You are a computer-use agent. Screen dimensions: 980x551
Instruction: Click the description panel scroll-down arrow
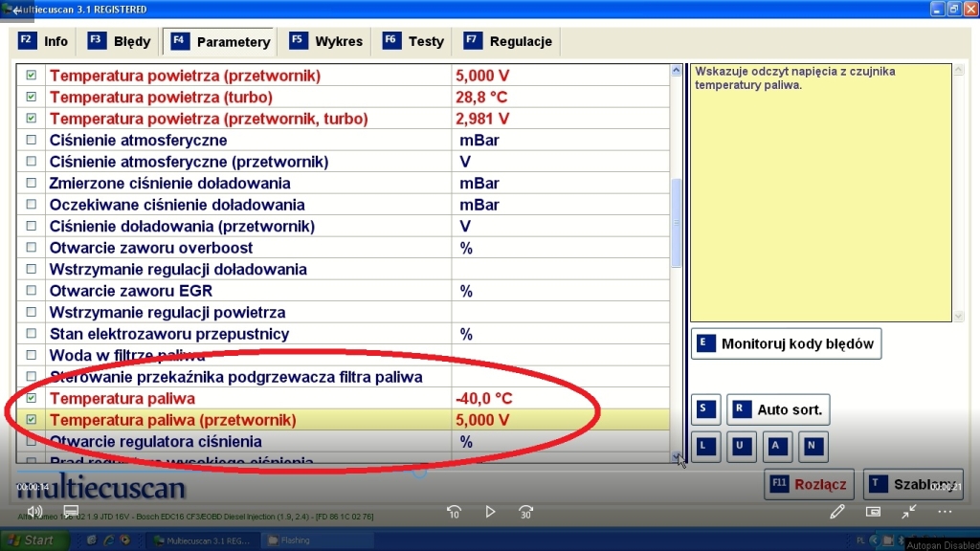click(x=959, y=317)
